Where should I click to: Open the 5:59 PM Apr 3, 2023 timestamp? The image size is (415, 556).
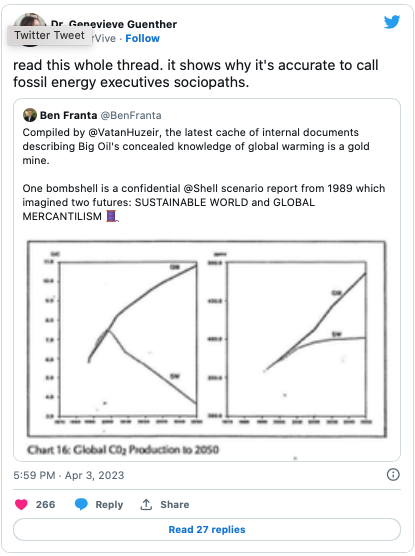pyautogui.click(x=69, y=475)
